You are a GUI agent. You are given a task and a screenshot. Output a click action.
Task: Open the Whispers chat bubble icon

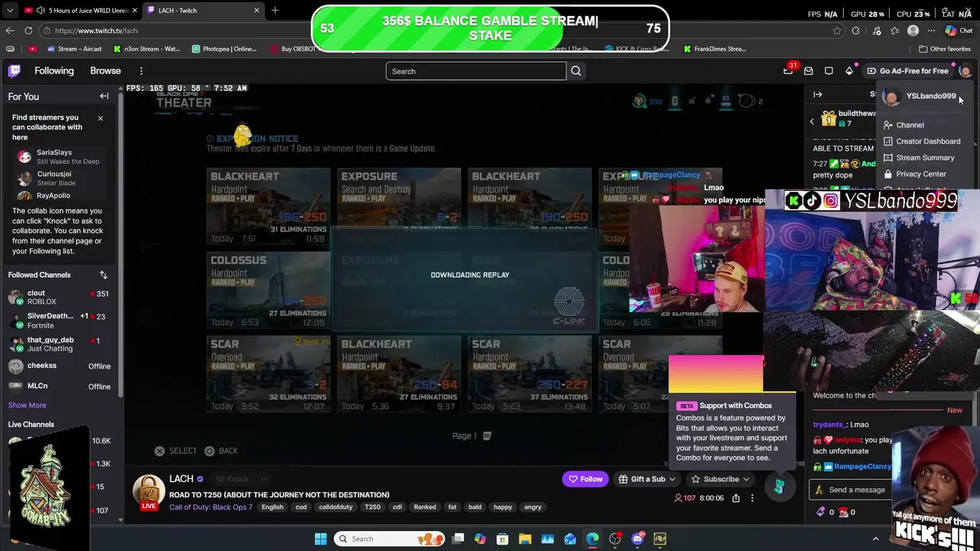click(x=829, y=71)
